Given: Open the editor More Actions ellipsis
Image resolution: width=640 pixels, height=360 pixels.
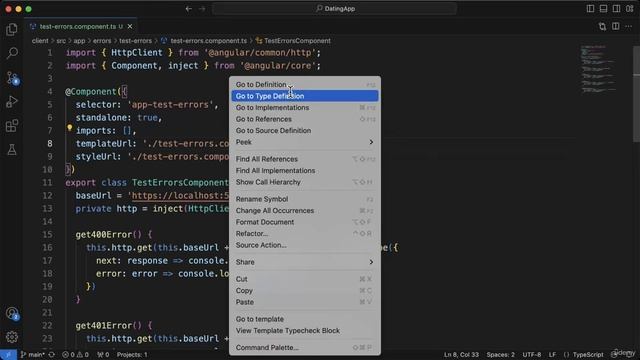Looking at the screenshot, I should tap(629, 27).
